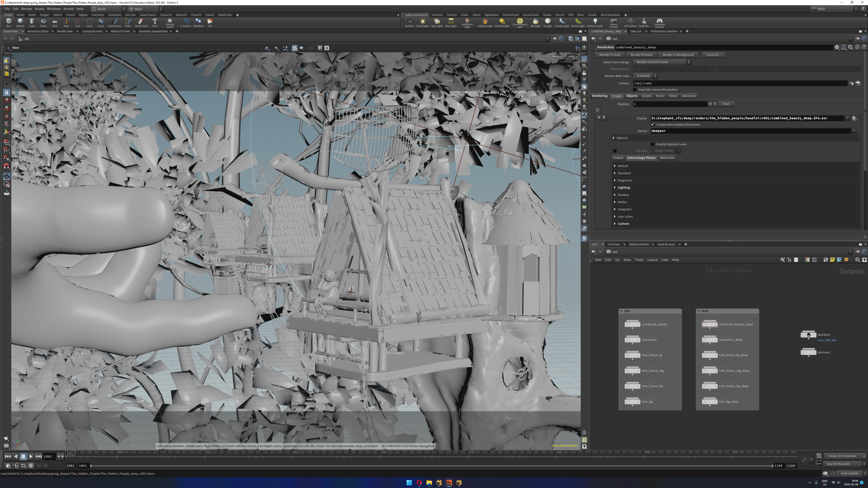The width and height of the screenshot is (868, 488).
Task: Click the play forward button
Action: coord(31,456)
